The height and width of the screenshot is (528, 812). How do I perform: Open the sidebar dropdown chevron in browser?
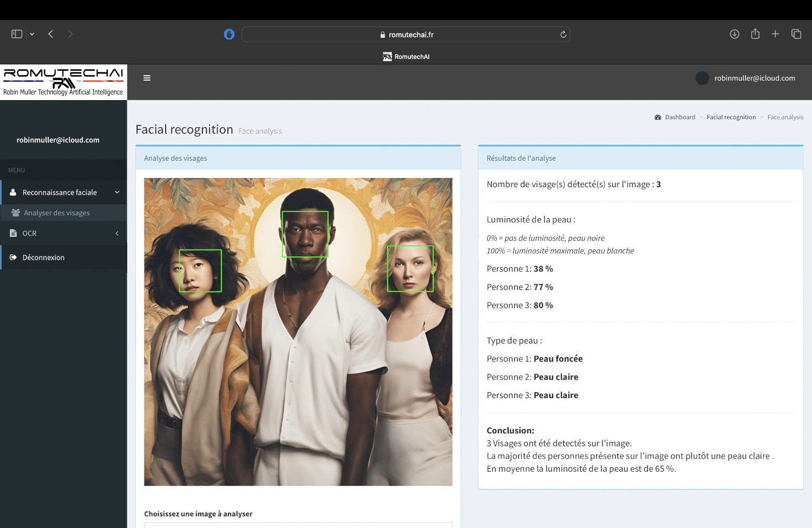pyautogui.click(x=32, y=34)
